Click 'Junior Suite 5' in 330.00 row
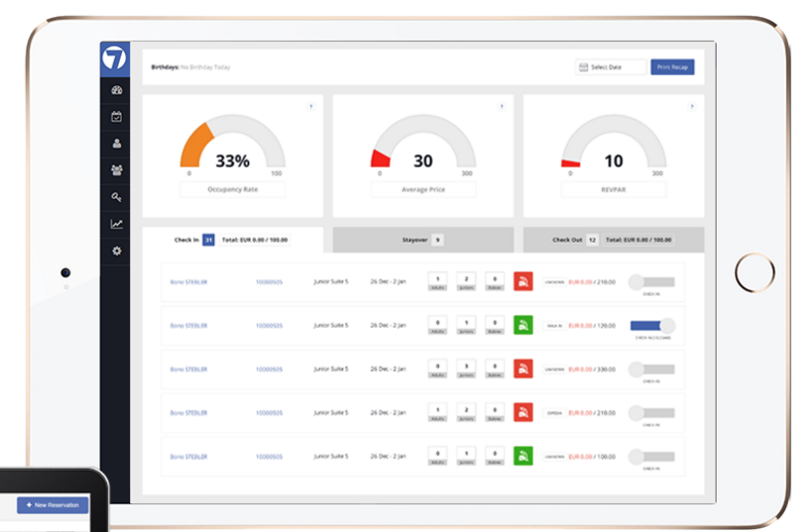The width and height of the screenshot is (812, 532). (x=331, y=369)
